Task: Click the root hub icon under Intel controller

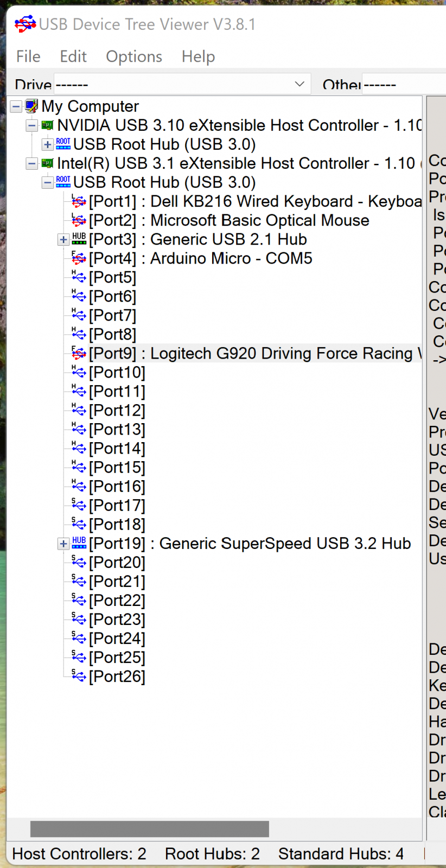Action: click(x=63, y=182)
